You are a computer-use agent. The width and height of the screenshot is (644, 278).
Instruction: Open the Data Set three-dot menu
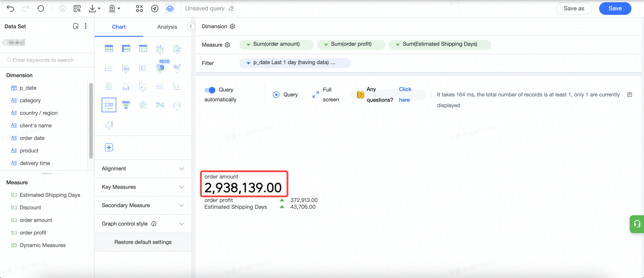85,26
